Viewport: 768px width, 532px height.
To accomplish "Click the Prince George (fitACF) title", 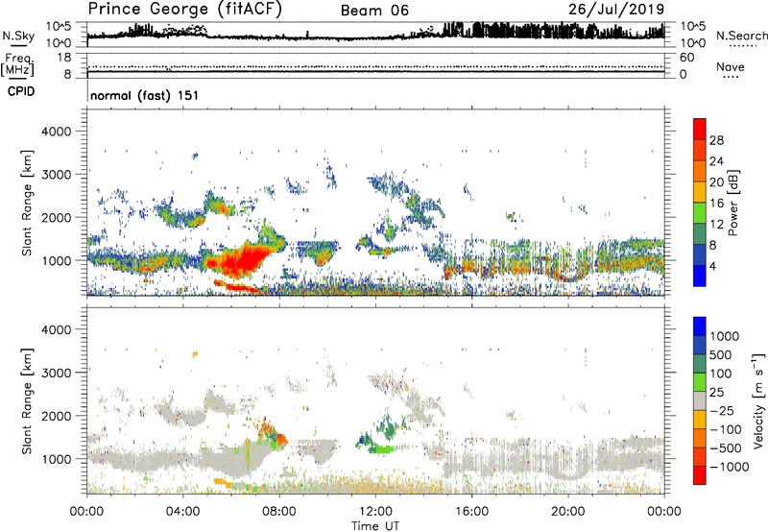I will (x=184, y=9).
